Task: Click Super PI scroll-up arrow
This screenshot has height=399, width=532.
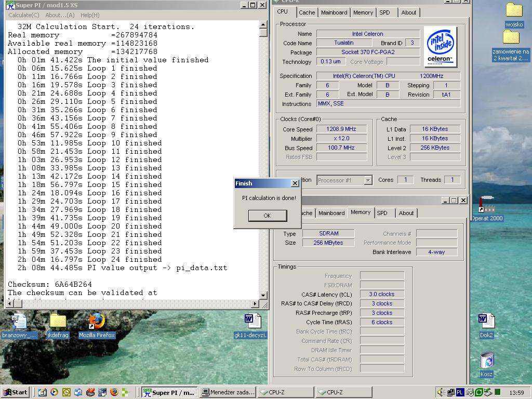Action: pos(263,24)
